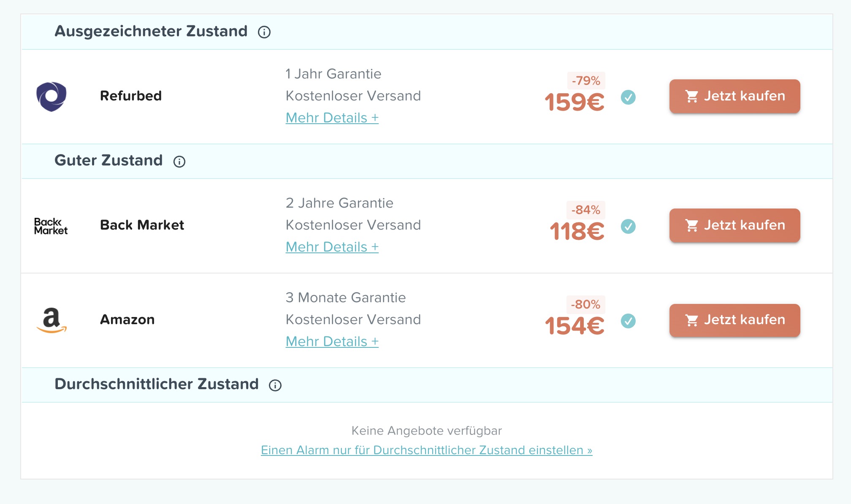
Task: Click the Amazon logo icon
Action: coord(51,320)
